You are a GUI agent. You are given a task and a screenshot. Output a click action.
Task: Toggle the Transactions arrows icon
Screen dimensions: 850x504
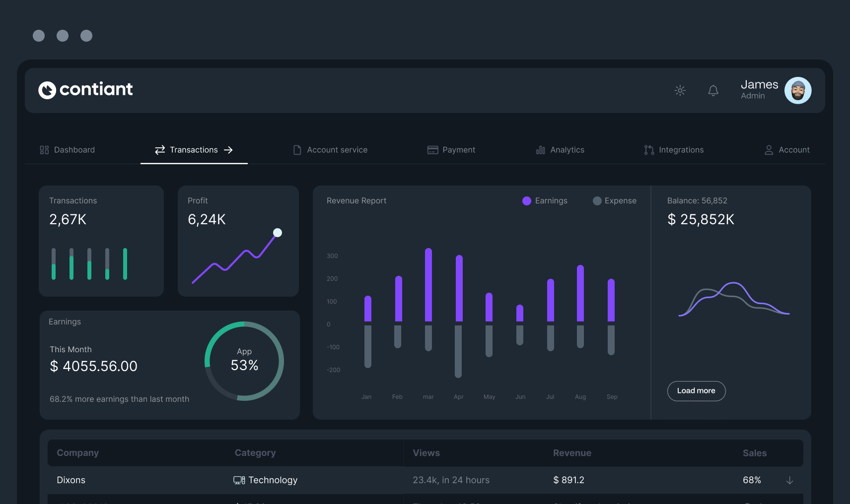tap(159, 149)
